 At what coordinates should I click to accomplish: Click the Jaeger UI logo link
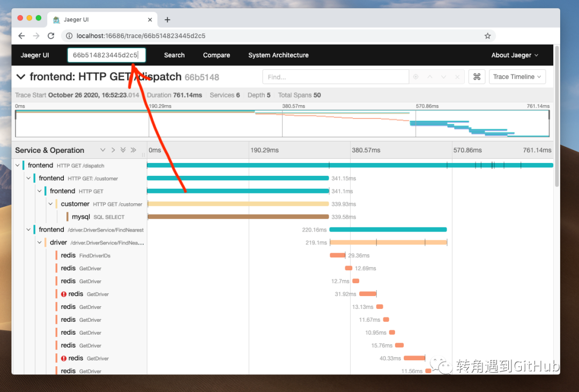click(35, 55)
